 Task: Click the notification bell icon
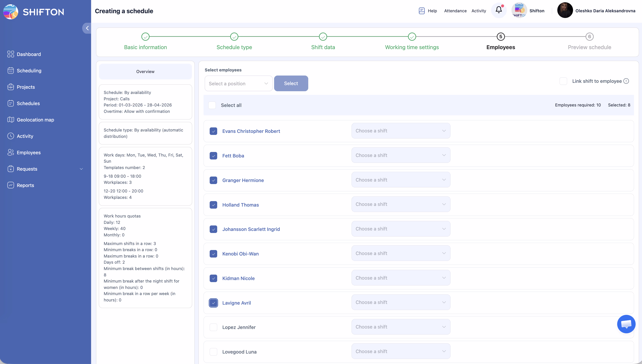[x=498, y=10]
